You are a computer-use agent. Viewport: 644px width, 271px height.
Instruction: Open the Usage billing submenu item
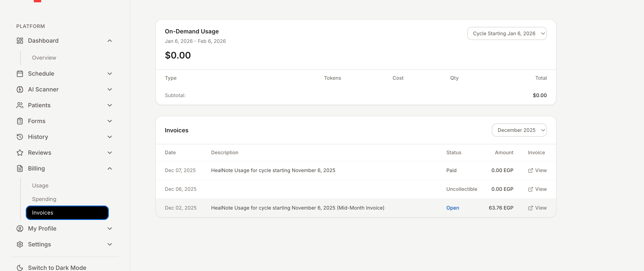(x=40, y=185)
